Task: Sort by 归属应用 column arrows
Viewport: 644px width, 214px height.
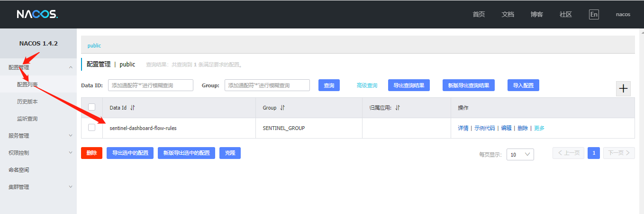Action: pyautogui.click(x=398, y=108)
